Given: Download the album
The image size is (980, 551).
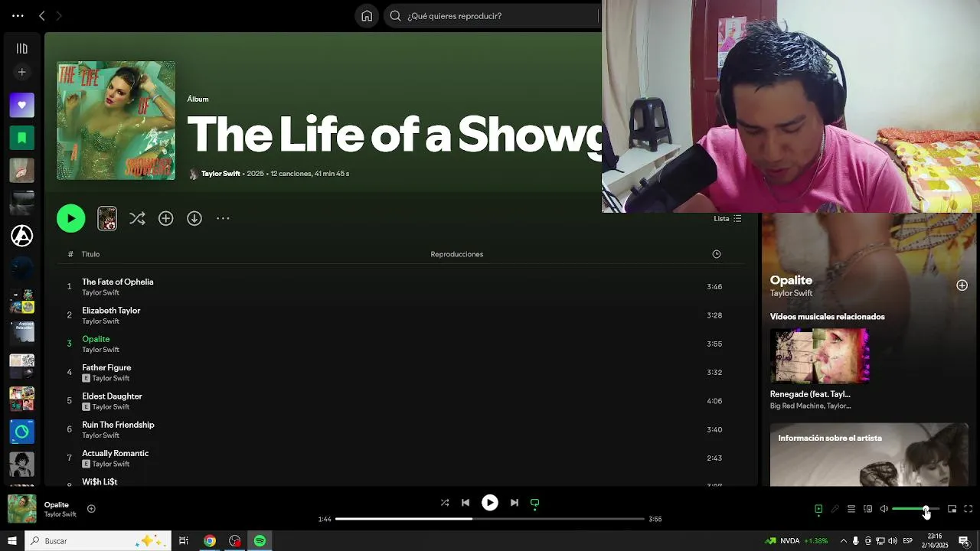Looking at the screenshot, I should 194,218.
